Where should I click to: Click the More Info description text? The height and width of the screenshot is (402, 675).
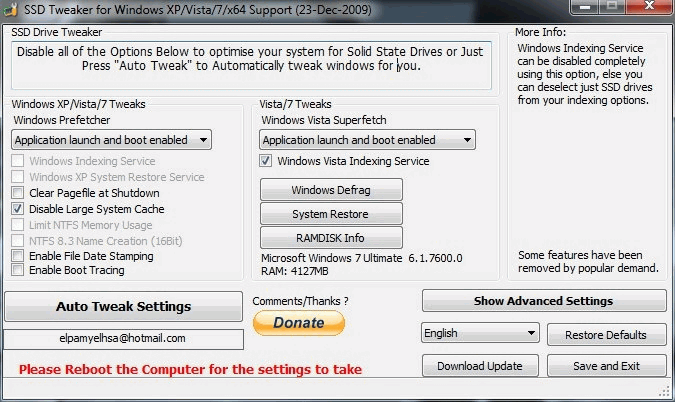[585, 74]
